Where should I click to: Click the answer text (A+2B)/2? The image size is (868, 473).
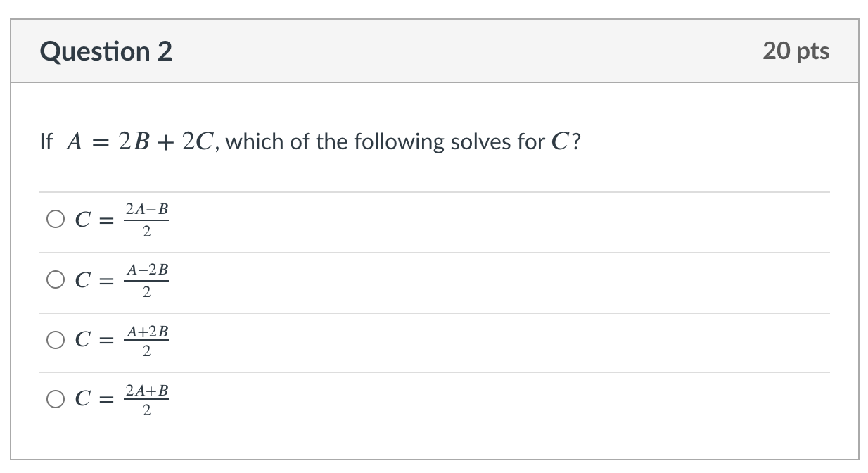coord(148,339)
